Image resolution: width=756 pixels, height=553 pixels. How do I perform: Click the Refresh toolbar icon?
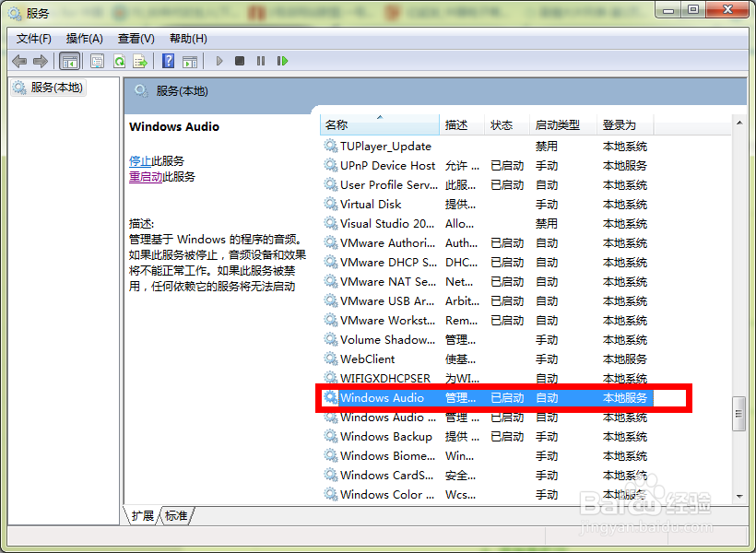[x=119, y=61]
